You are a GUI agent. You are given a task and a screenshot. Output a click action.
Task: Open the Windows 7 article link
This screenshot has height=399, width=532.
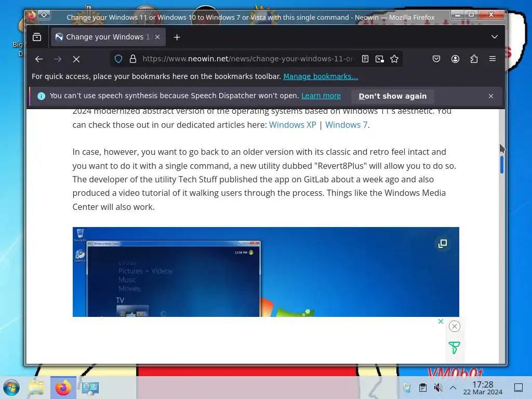pyautogui.click(x=347, y=125)
